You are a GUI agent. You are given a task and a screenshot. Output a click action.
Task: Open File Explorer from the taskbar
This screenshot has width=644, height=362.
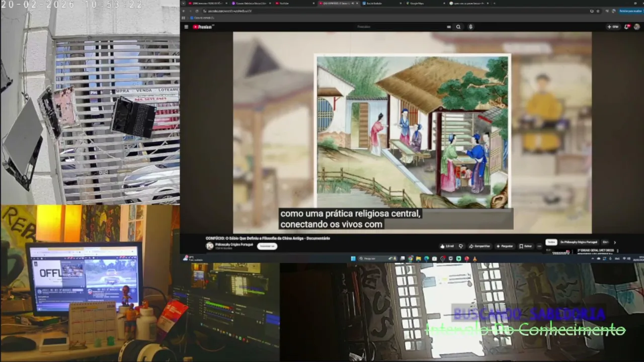[419, 259]
